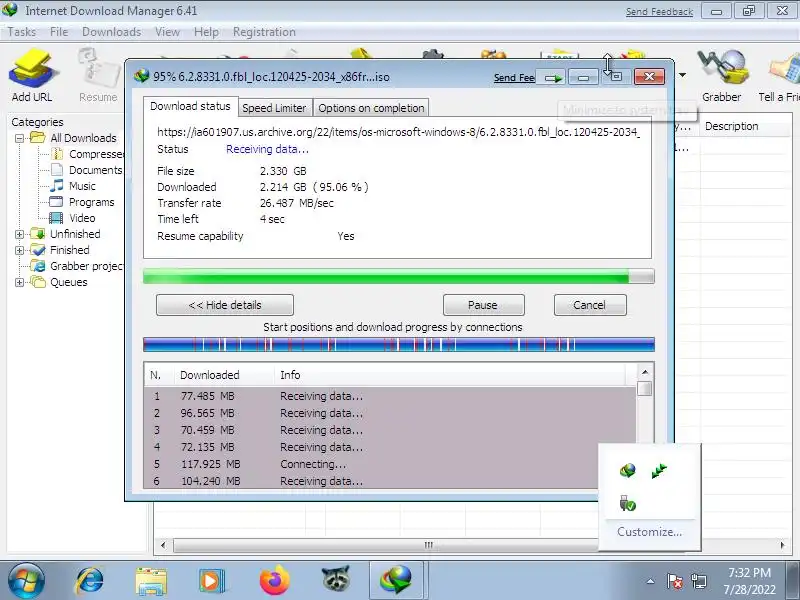Open the Registration menu
The width and height of the screenshot is (800, 600).
(264, 32)
